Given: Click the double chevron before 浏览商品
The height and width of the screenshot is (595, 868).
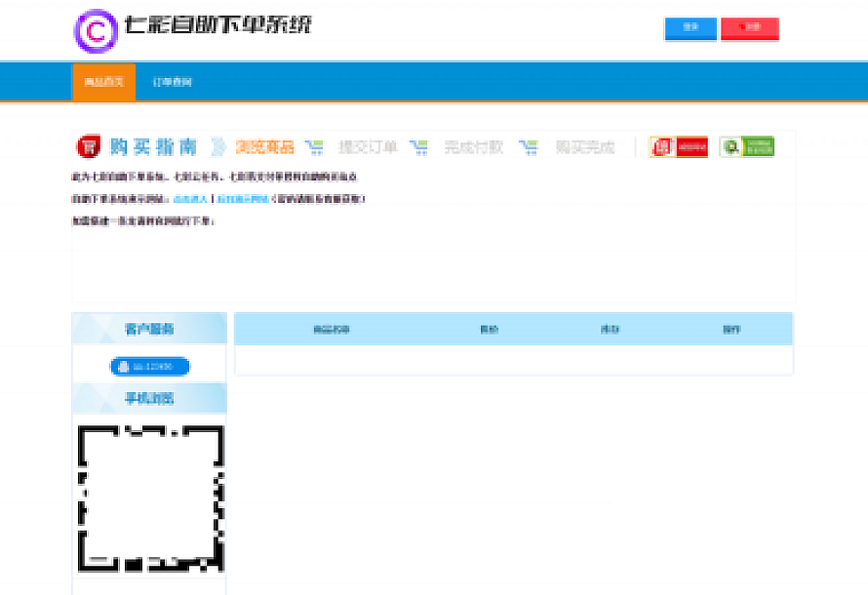Looking at the screenshot, I should (x=219, y=147).
